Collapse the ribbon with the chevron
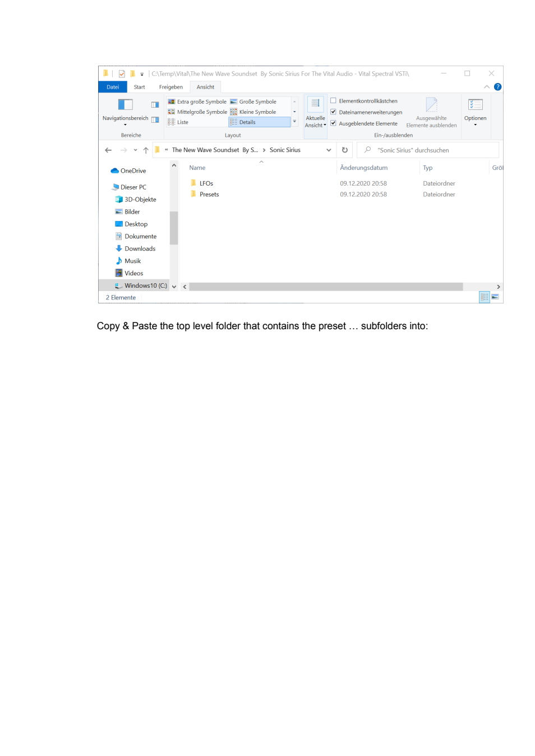This screenshot has height=756, width=535. [x=487, y=87]
